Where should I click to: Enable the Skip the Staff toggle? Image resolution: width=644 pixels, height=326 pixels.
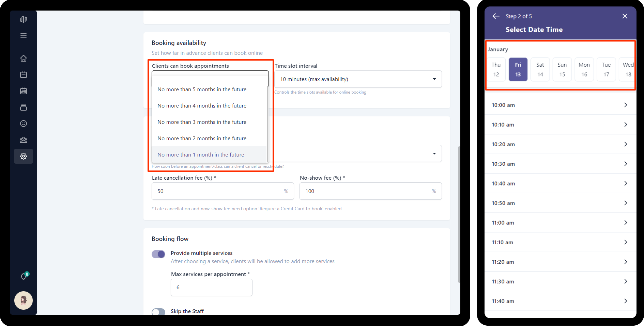tap(158, 312)
